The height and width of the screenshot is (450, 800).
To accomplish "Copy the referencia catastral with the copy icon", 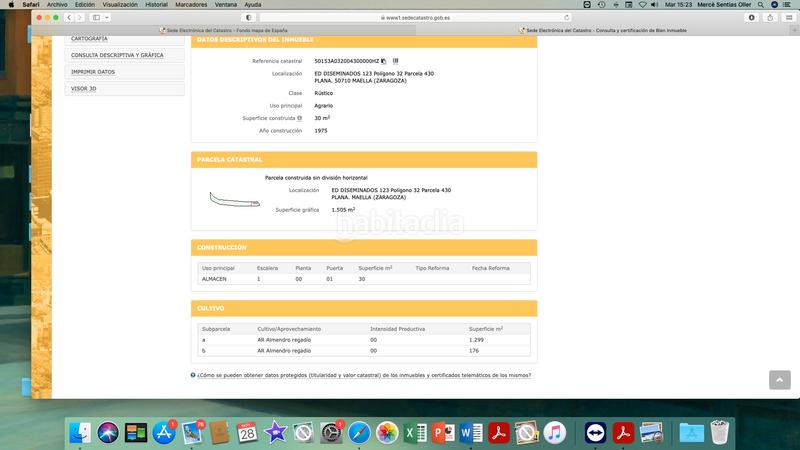I will click(x=384, y=61).
